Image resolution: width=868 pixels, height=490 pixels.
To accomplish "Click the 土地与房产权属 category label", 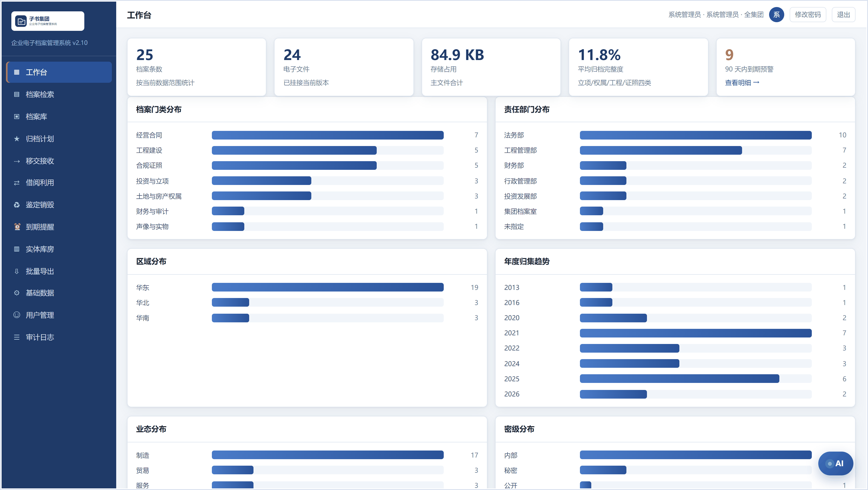I will 159,196.
